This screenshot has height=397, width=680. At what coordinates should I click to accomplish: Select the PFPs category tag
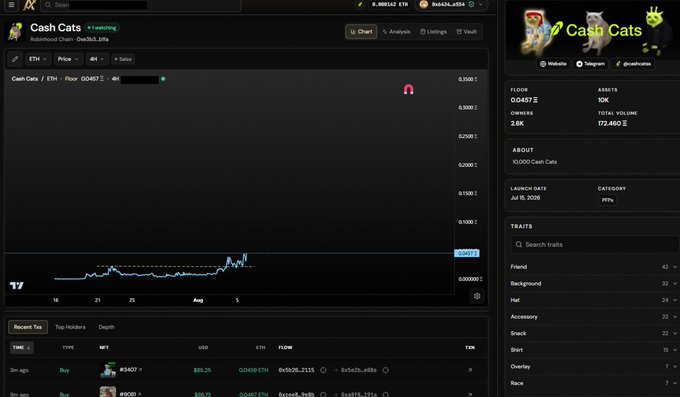click(607, 200)
